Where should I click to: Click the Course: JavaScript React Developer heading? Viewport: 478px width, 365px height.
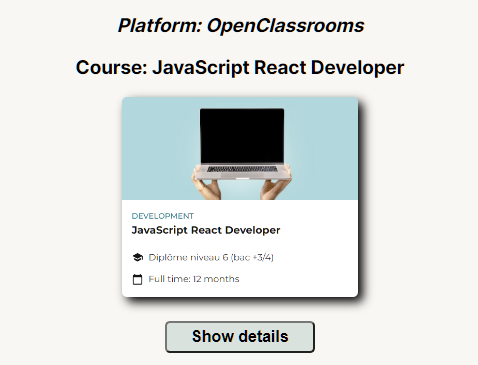click(x=240, y=68)
